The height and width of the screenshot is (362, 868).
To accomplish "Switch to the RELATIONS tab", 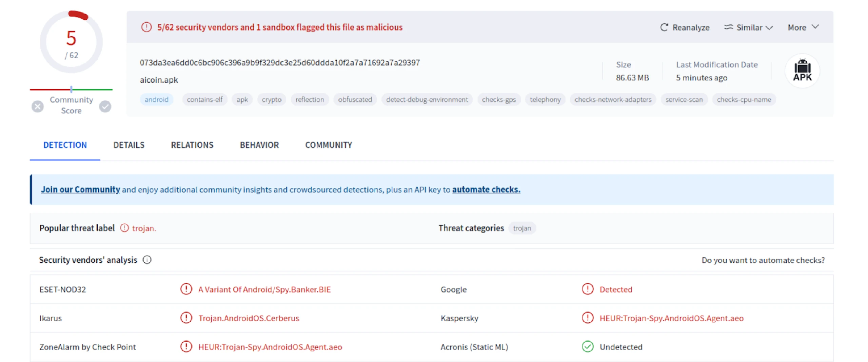I will (x=192, y=145).
